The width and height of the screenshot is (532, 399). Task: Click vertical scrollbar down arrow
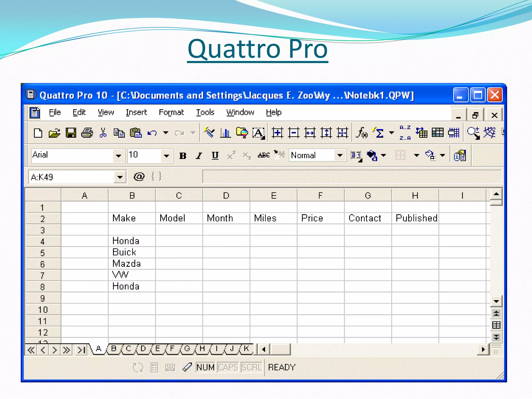pos(496,301)
